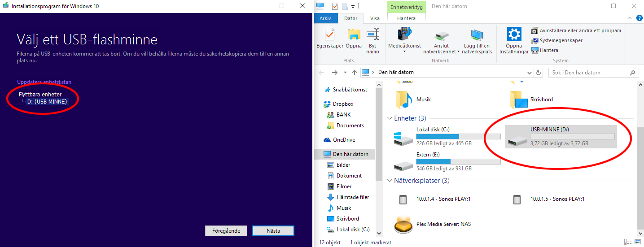Open the recent locations dropdown arrow

pyautogui.click(x=345, y=72)
